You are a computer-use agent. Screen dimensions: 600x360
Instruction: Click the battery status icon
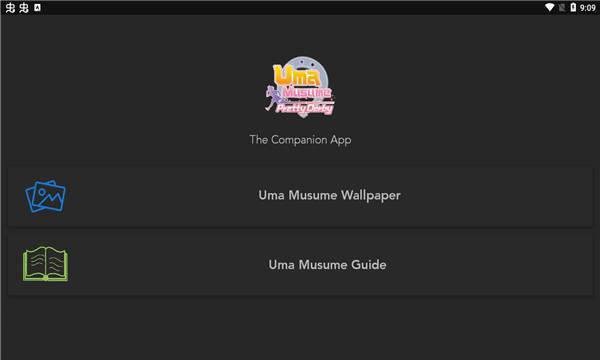click(x=573, y=7)
